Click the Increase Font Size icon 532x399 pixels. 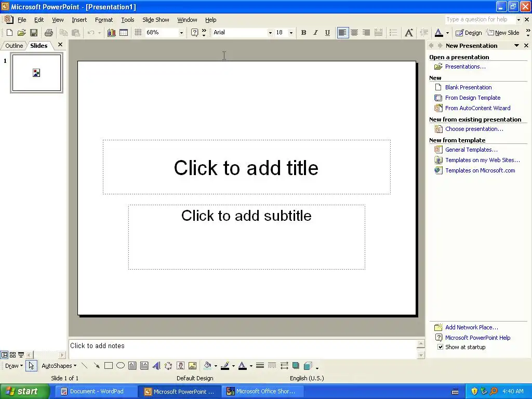(x=409, y=33)
